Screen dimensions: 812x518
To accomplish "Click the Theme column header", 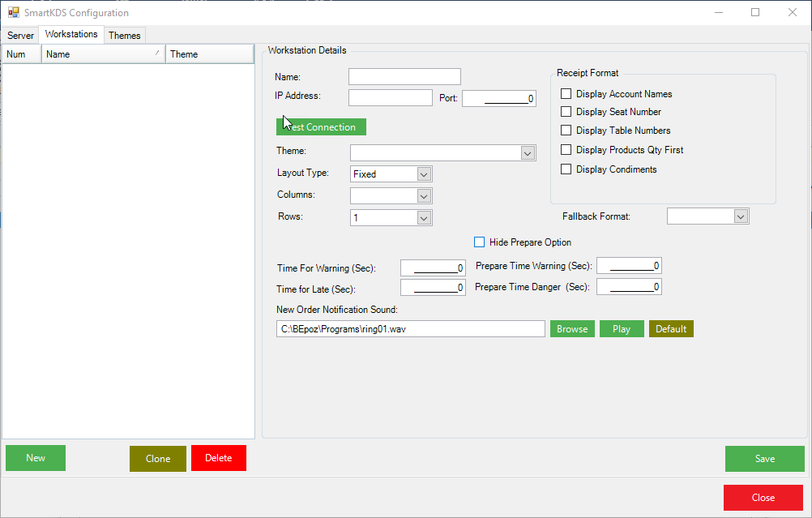I will click(210, 54).
